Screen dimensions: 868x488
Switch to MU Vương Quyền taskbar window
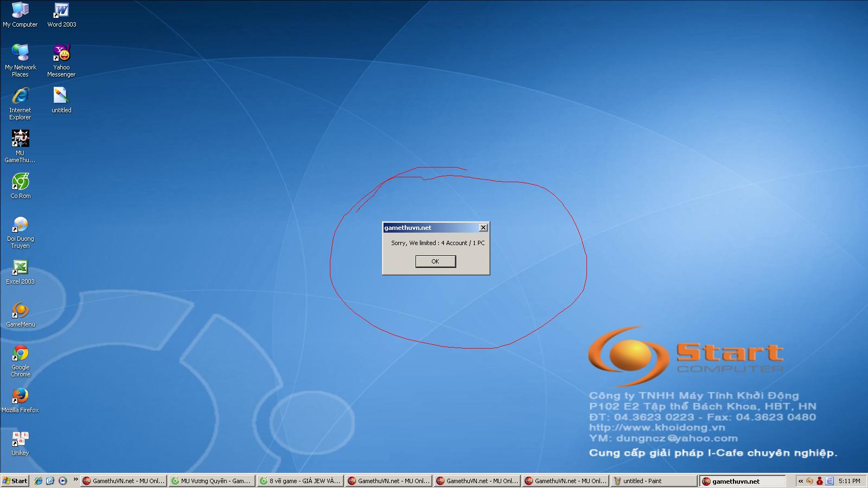click(x=212, y=481)
